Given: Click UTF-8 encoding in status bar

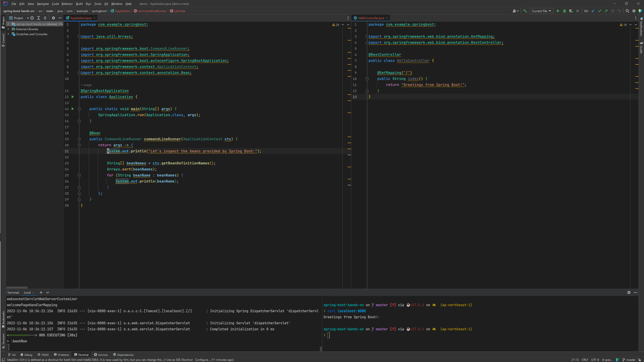Looking at the screenshot, I should point(595,360).
